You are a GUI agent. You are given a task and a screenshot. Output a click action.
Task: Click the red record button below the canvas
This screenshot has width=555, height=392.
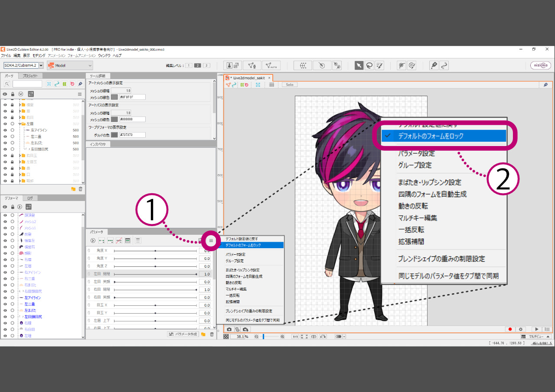point(510,330)
